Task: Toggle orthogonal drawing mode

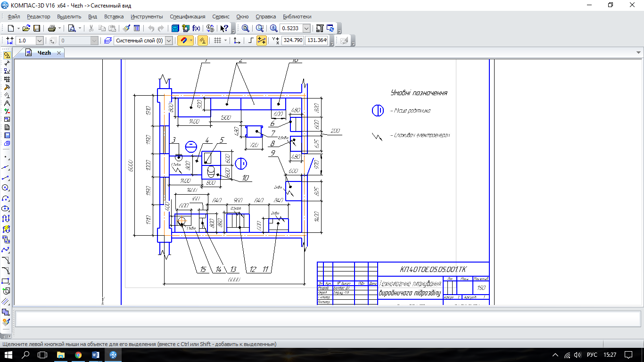Action: (x=250, y=41)
